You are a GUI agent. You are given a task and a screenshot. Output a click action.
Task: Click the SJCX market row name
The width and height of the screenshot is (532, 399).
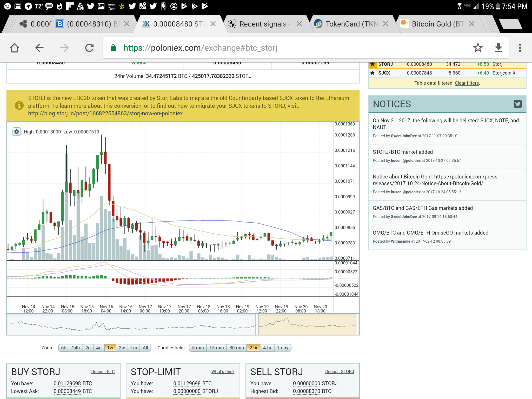point(384,73)
